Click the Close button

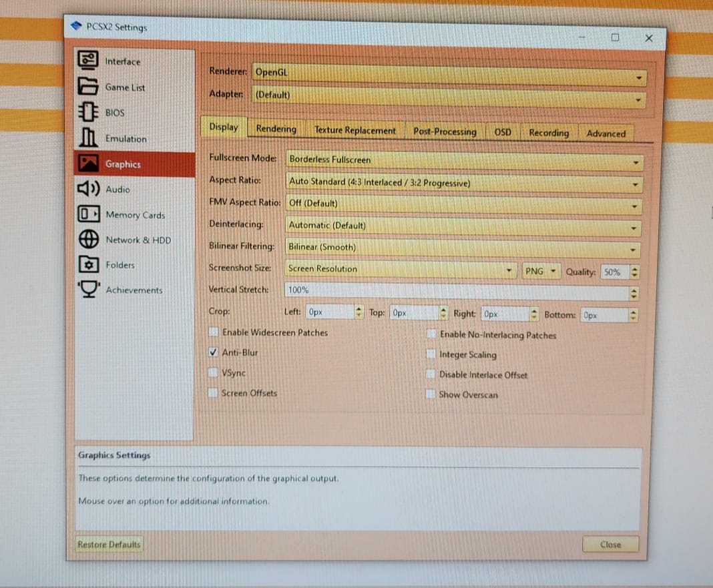pyautogui.click(x=610, y=545)
